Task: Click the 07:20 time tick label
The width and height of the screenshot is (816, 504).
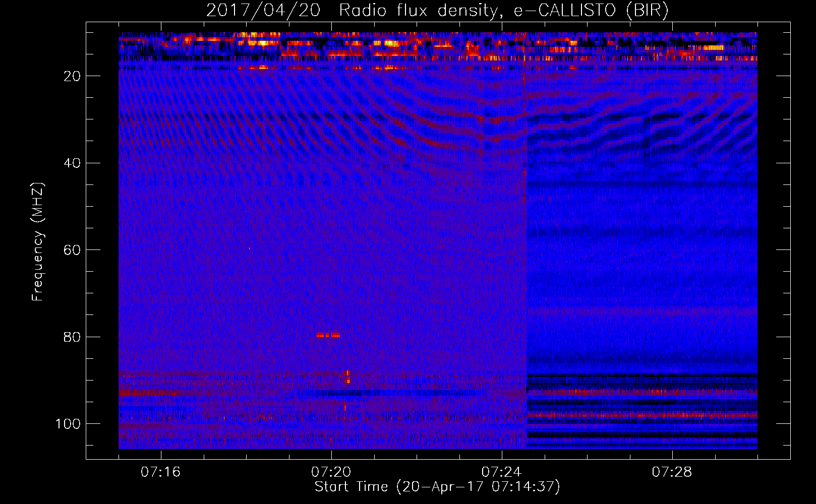Action: coord(331,472)
